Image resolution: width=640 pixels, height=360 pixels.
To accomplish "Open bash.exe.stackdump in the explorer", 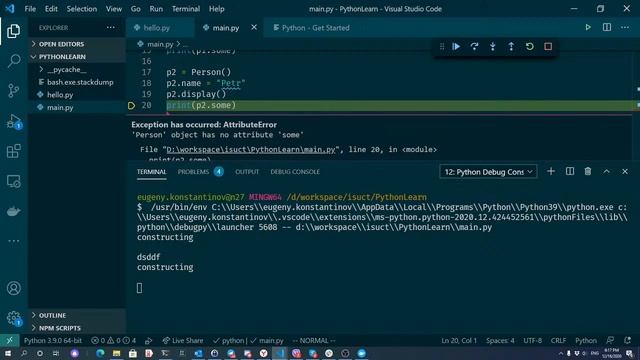I will click(x=76, y=82).
